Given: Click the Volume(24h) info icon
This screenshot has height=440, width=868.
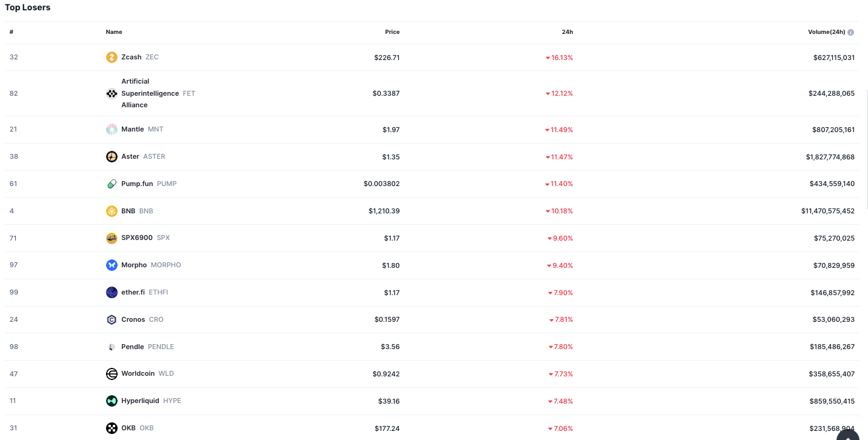Looking at the screenshot, I should click(851, 32).
